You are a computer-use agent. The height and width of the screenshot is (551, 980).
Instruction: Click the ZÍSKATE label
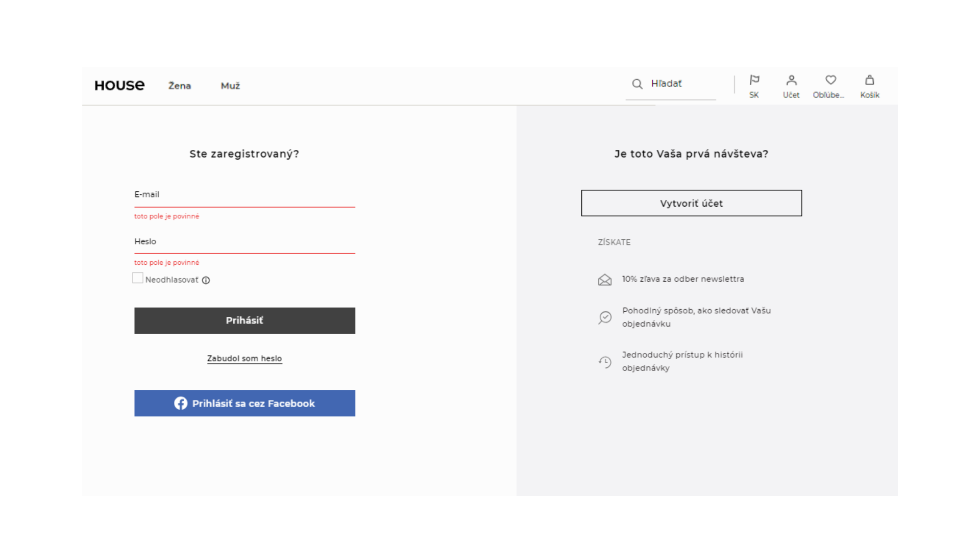click(x=614, y=242)
